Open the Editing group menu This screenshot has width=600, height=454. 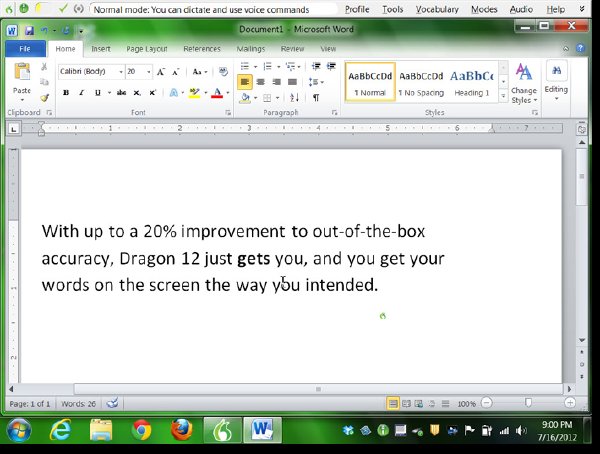[x=556, y=81]
